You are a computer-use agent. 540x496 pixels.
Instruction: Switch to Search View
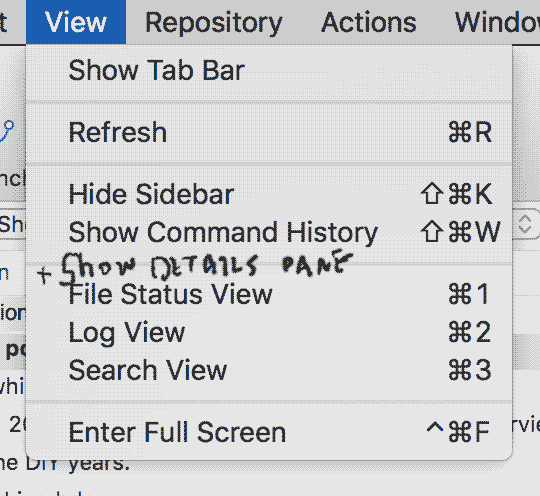tap(269, 370)
